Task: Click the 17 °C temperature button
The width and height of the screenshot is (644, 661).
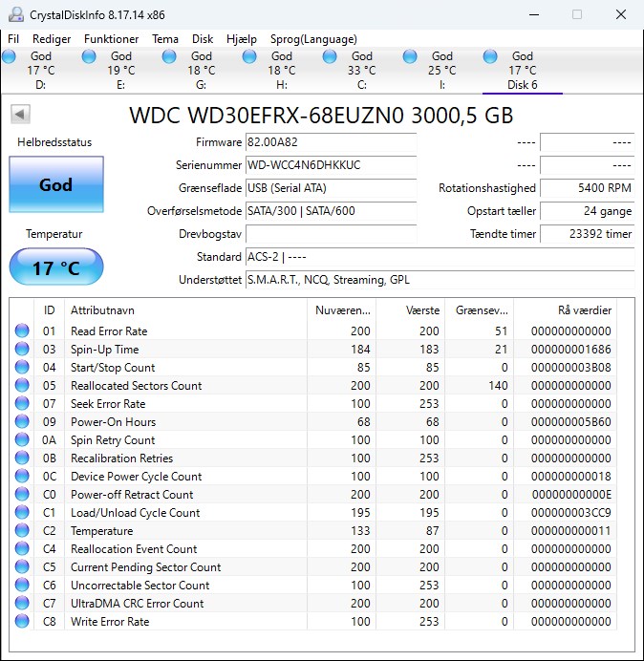Action: coord(56,267)
